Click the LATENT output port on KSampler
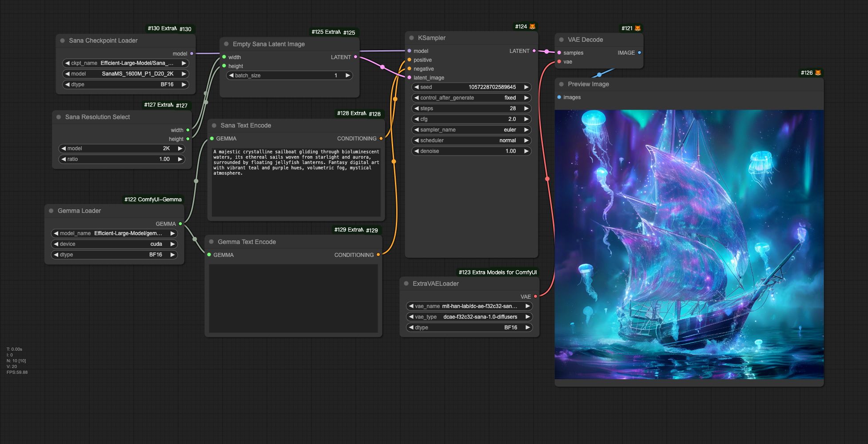The image size is (868, 444). coord(534,51)
